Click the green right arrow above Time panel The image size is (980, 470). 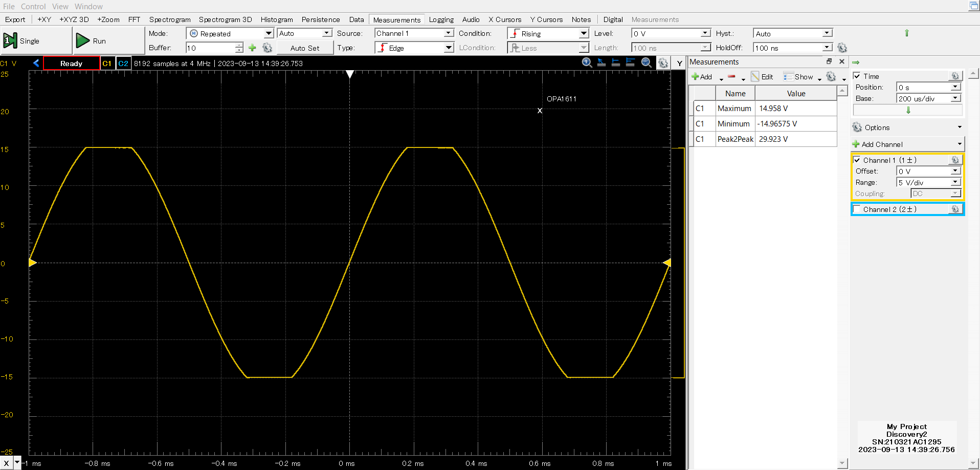(856, 62)
